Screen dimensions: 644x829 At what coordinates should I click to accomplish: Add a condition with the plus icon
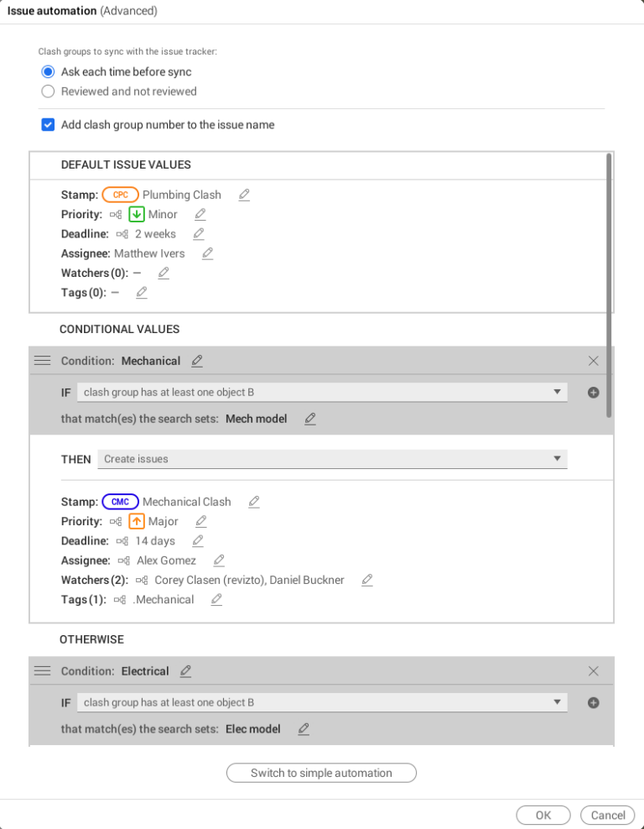(x=593, y=392)
